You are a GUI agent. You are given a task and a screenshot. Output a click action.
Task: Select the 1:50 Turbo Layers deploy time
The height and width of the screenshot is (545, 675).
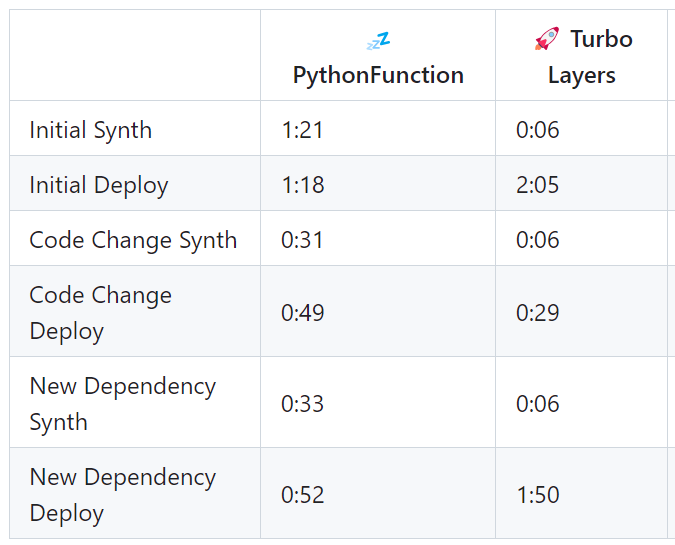[538, 495]
